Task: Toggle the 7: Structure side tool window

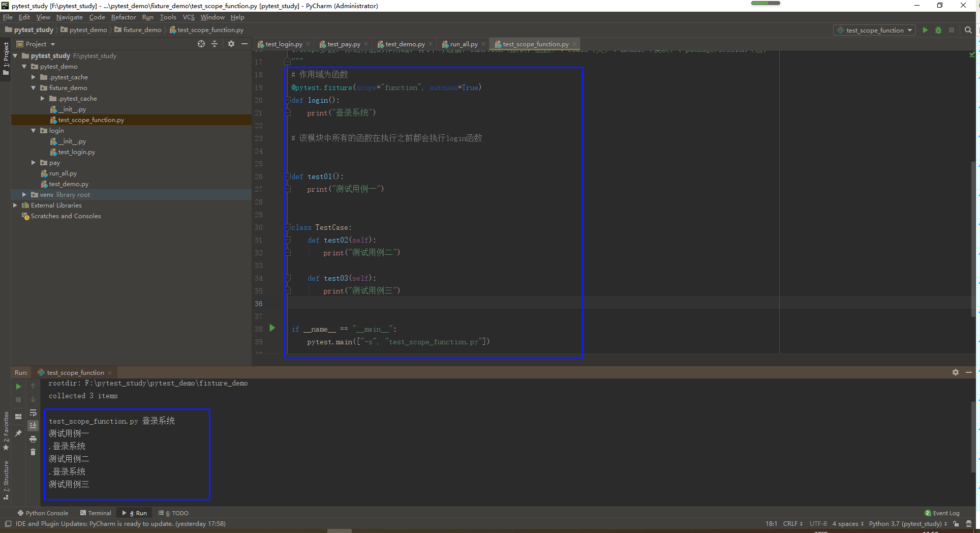Action: [x=6, y=480]
